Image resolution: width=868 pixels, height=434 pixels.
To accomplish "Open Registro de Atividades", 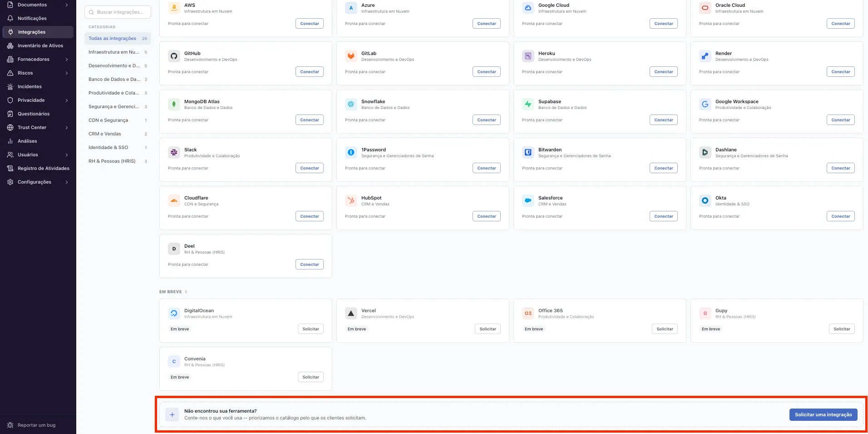I will [38, 169].
